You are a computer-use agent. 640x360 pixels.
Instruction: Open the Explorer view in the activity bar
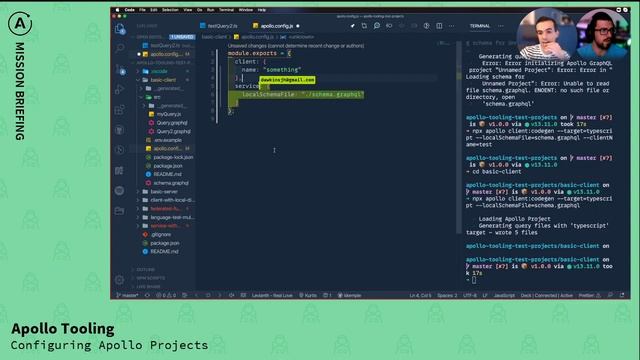[120, 29]
